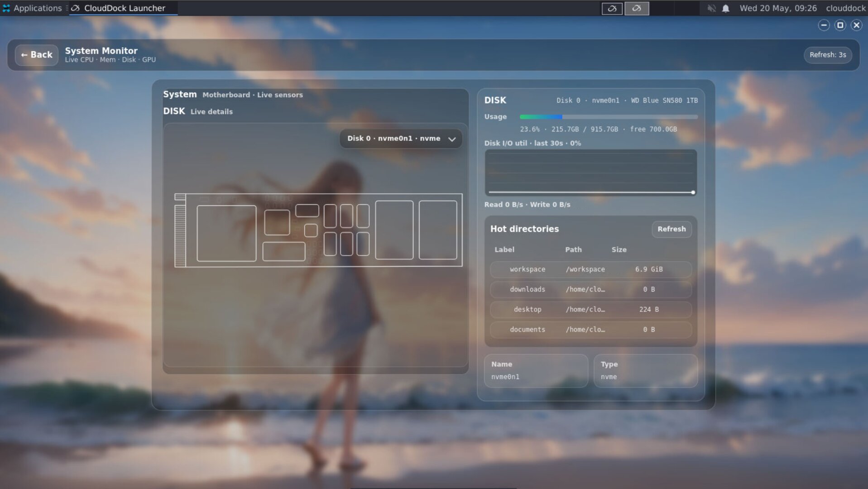
Task: Click the Motherboard · Live sensors subtitle
Action: coord(252,95)
